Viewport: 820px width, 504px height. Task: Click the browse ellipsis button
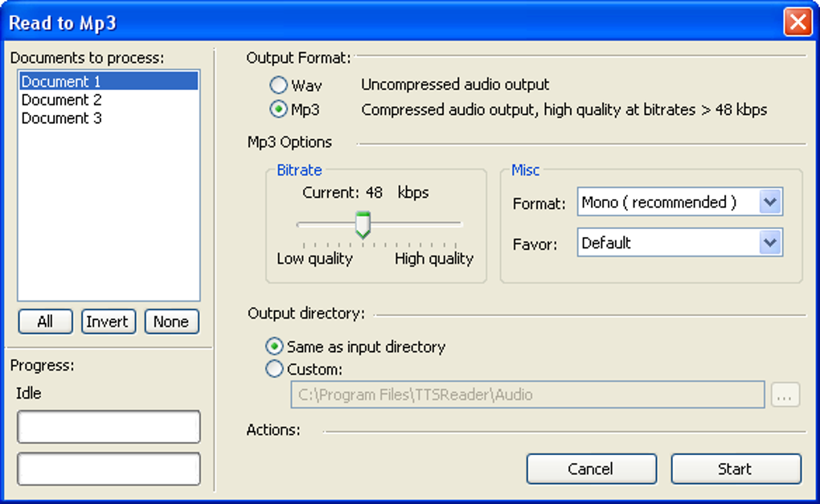pyautogui.click(x=785, y=395)
